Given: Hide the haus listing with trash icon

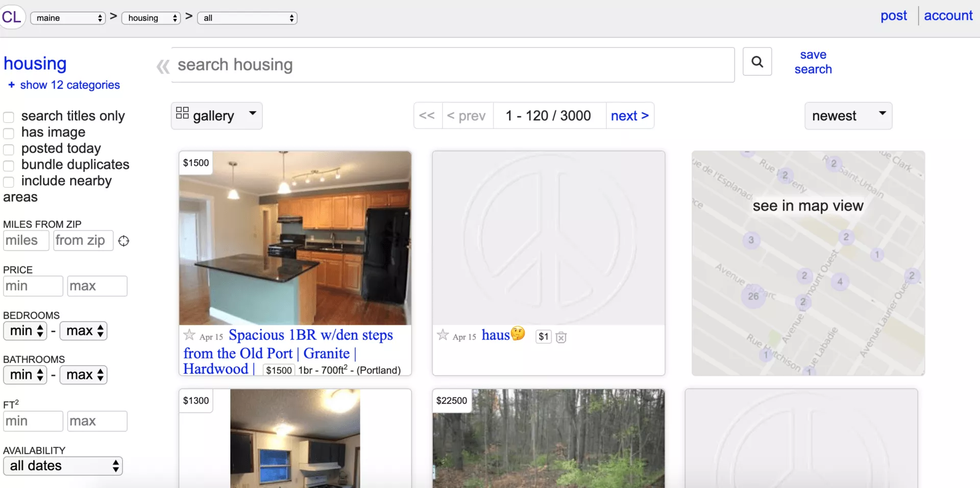Looking at the screenshot, I should tap(561, 337).
